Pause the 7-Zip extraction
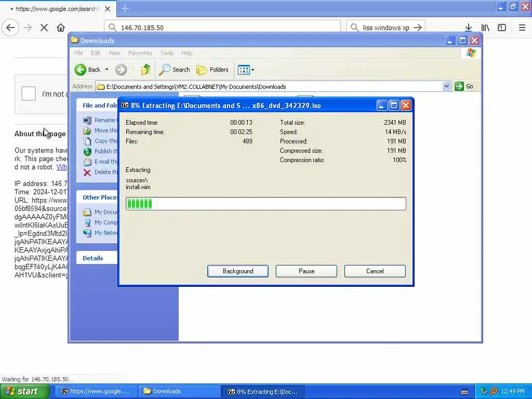 tap(307, 271)
